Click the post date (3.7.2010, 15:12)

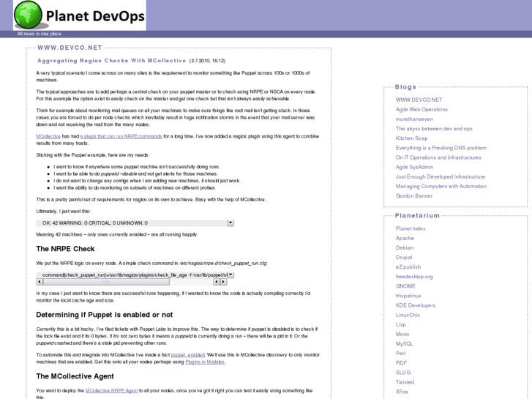[207, 61]
